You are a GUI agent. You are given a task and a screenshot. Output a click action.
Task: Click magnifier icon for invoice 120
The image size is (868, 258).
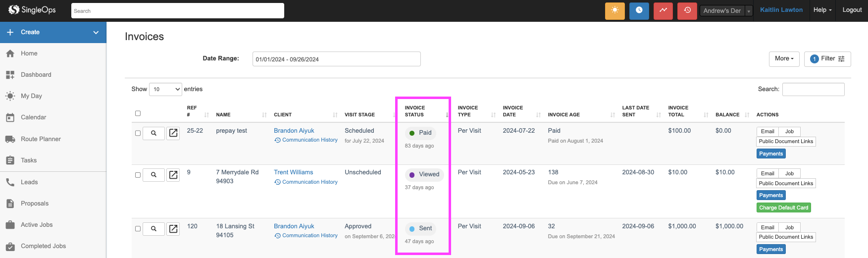point(153,229)
